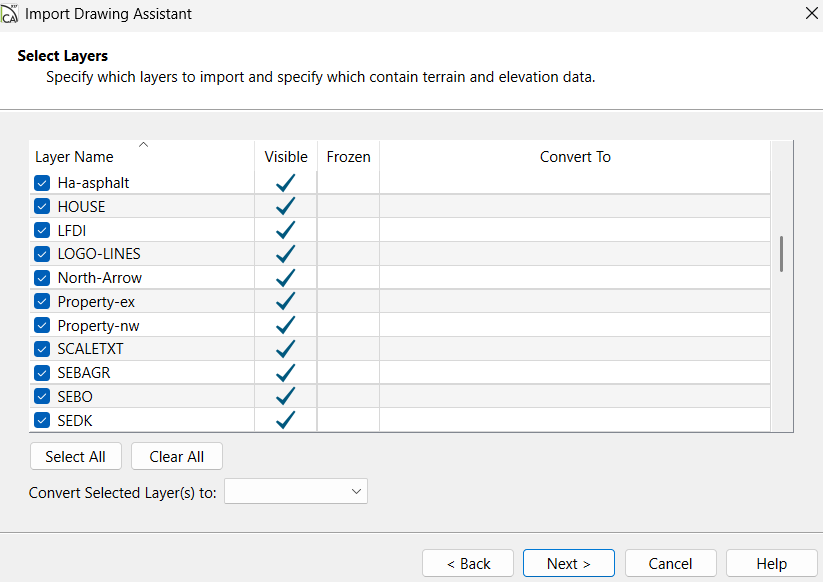823x582 pixels.
Task: Uncheck the LOGO-LINES layer checkbox
Action: (x=42, y=254)
